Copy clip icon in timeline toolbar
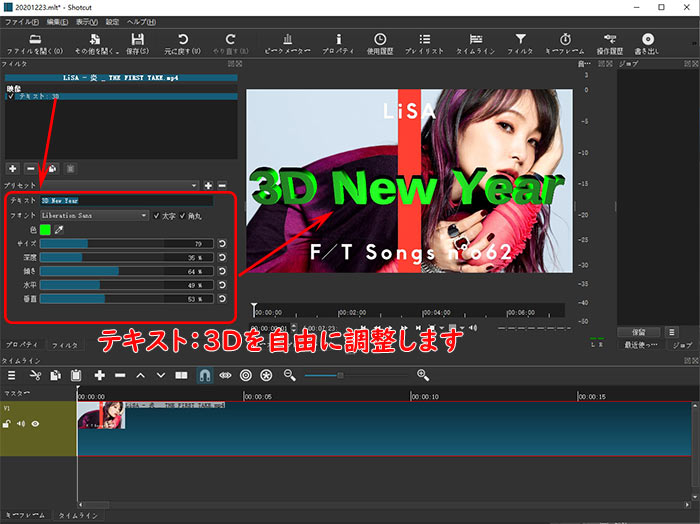The image size is (700, 524). (55, 375)
